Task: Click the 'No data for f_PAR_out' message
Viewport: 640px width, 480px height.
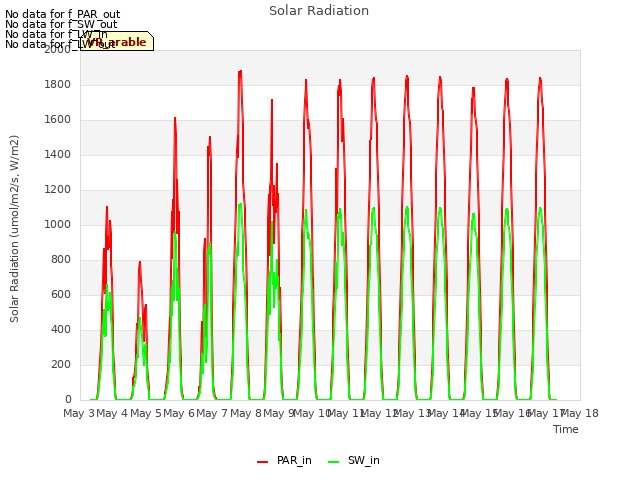Action: pyautogui.click(x=62, y=14)
